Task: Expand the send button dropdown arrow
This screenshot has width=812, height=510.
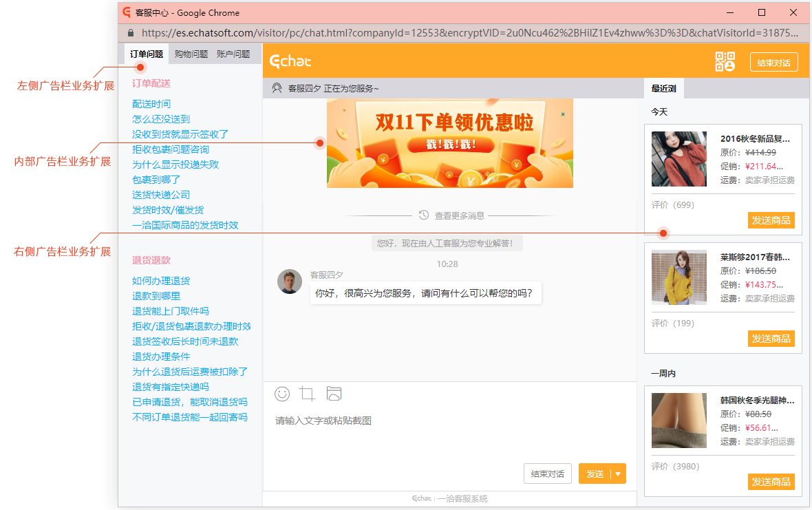Action: pos(618,474)
